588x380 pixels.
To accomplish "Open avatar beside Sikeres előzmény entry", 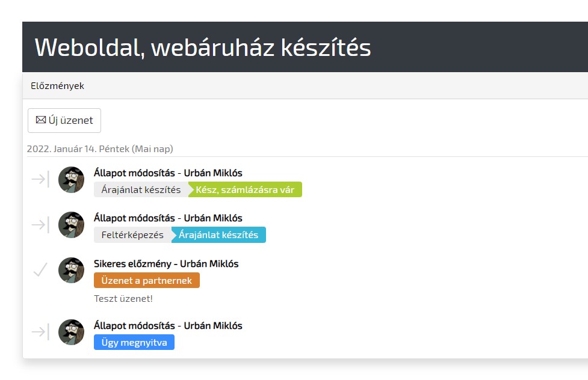I will tap(71, 271).
